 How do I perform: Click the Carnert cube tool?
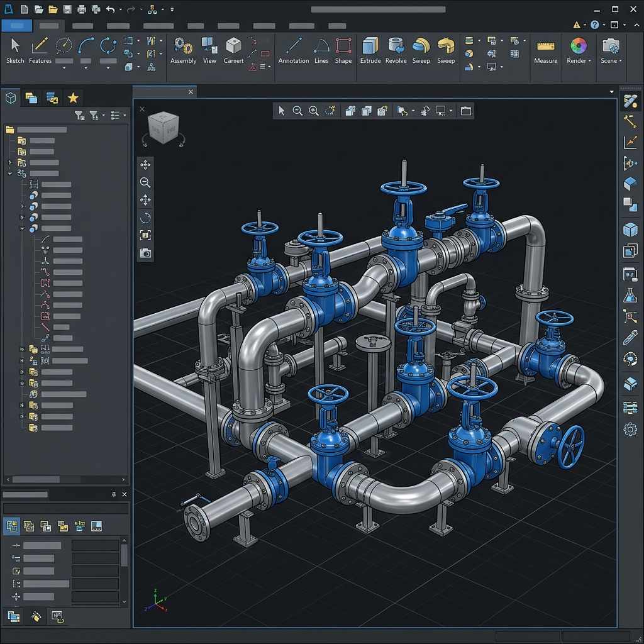click(x=233, y=51)
